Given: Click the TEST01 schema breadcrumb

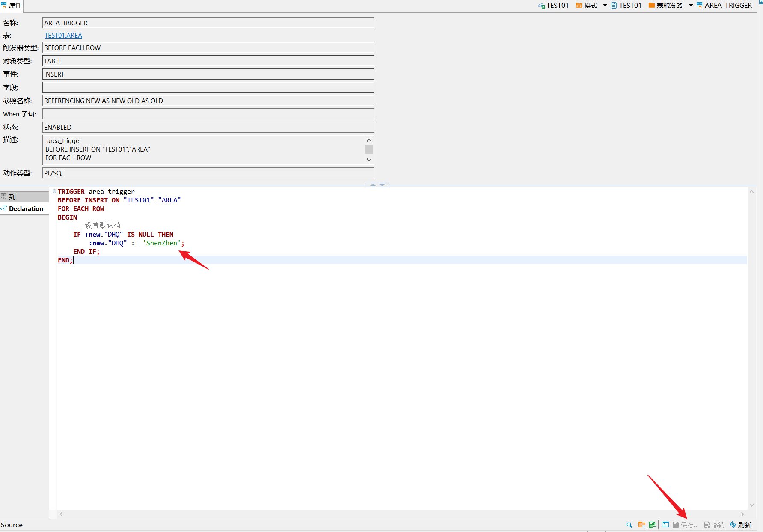Looking at the screenshot, I should coord(626,6).
